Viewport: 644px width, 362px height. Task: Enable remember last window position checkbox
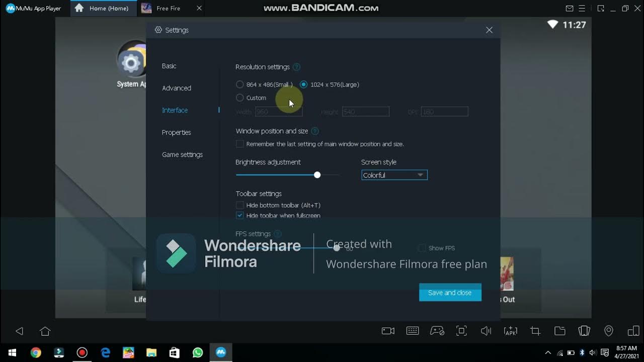coord(240,144)
